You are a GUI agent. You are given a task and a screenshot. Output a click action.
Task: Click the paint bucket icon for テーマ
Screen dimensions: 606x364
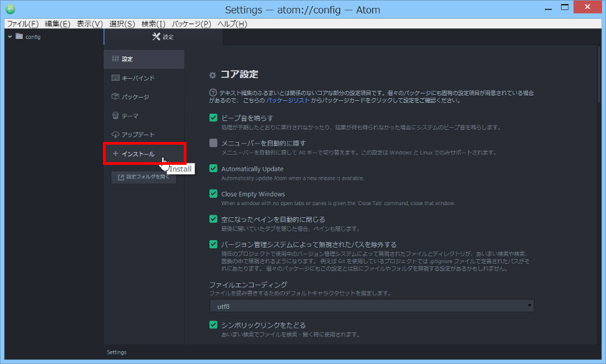115,115
